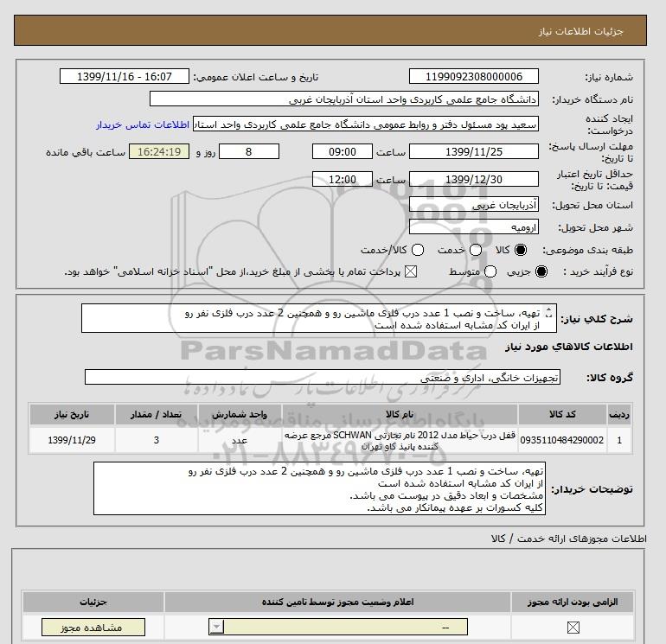Click product code 0935110484290002 cell
The width and height of the screenshot is (666, 644).
[562, 440]
